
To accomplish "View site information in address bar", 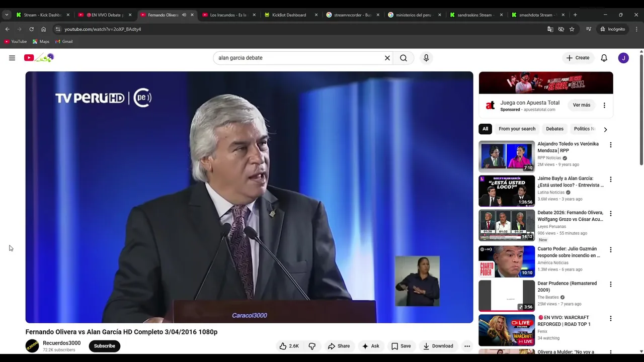I will pos(58,29).
